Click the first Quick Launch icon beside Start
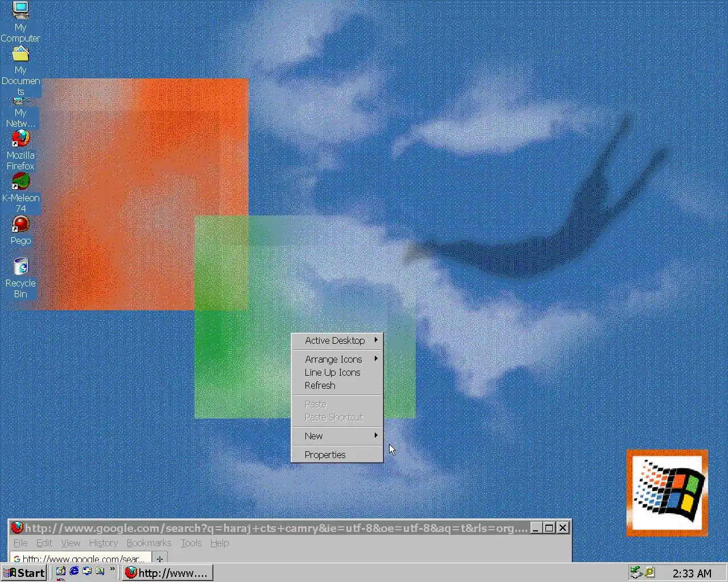Screen dimensions: 728x582 [x=60, y=572]
